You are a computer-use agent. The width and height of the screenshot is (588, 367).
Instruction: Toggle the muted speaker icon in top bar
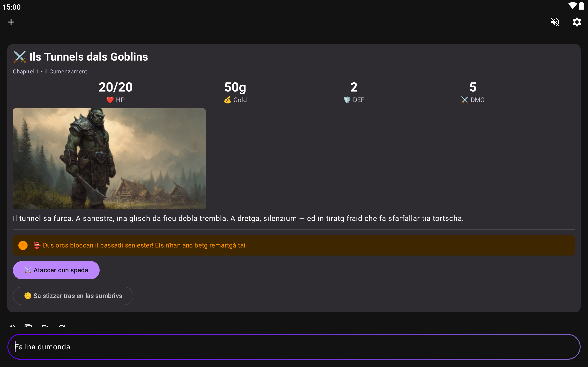click(555, 22)
